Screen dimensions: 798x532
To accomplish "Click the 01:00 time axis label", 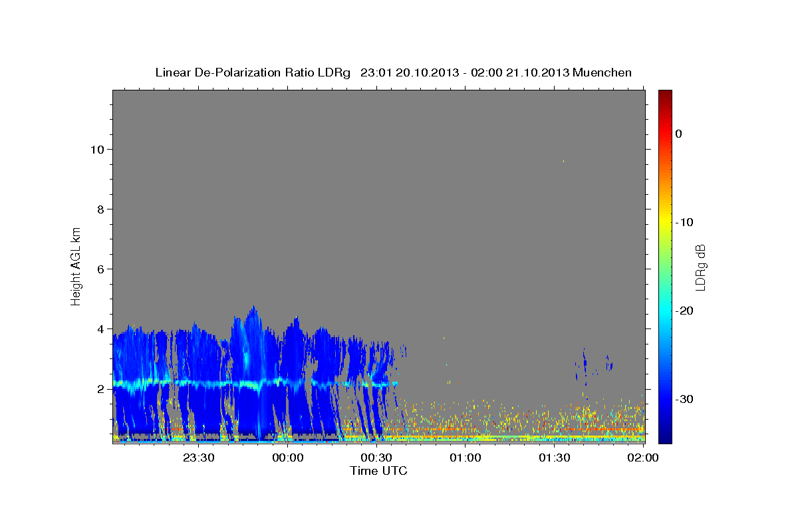I will tap(465, 458).
